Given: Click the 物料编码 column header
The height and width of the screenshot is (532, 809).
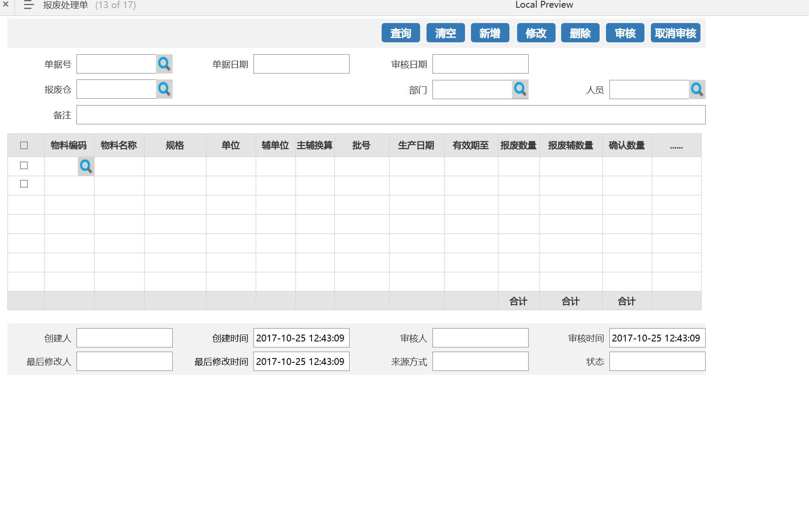Looking at the screenshot, I should pos(69,145).
